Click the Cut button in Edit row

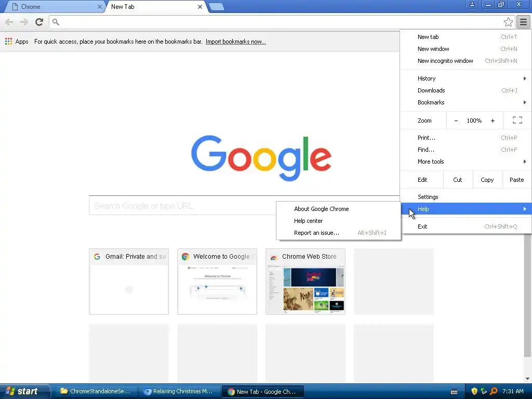pos(457,180)
